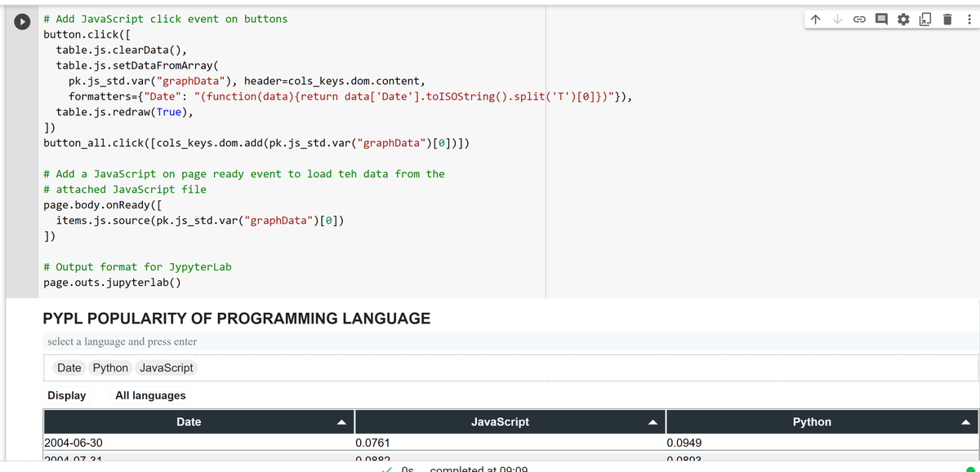
Task: Click the JavaScript column header label
Action: click(x=501, y=422)
